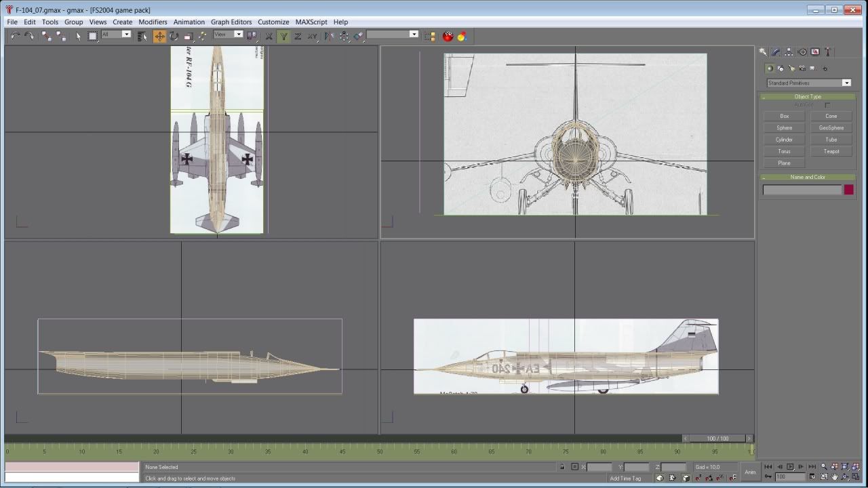Click the Pan view hand icon

(x=834, y=477)
